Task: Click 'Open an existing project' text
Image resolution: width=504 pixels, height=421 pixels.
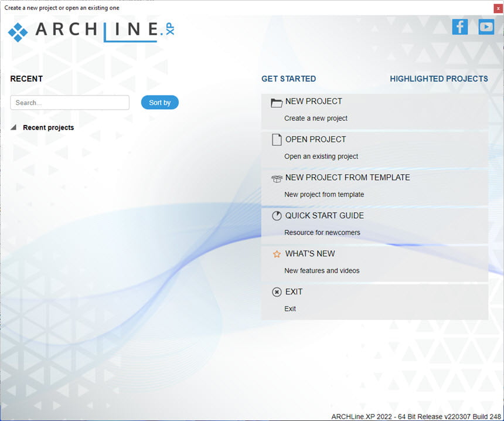Action: pos(321,157)
